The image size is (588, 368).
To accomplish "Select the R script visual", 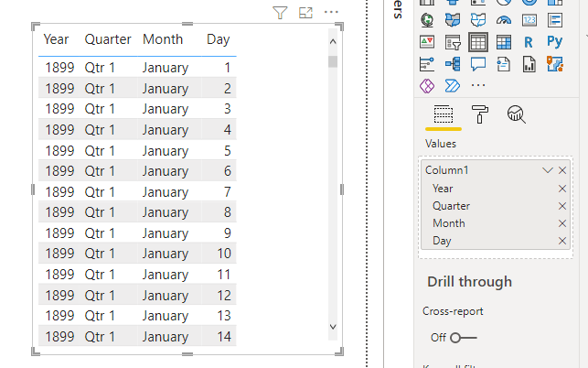I will [x=529, y=42].
